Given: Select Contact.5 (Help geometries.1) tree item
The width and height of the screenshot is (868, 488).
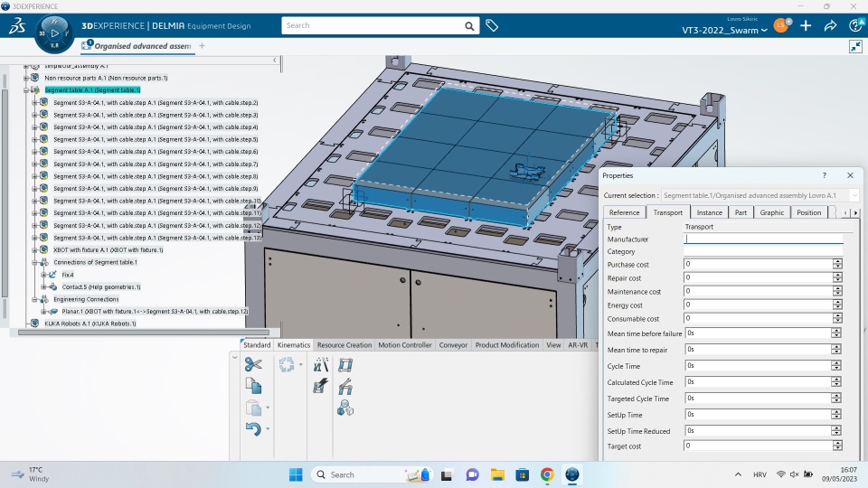Looking at the screenshot, I should (x=101, y=286).
